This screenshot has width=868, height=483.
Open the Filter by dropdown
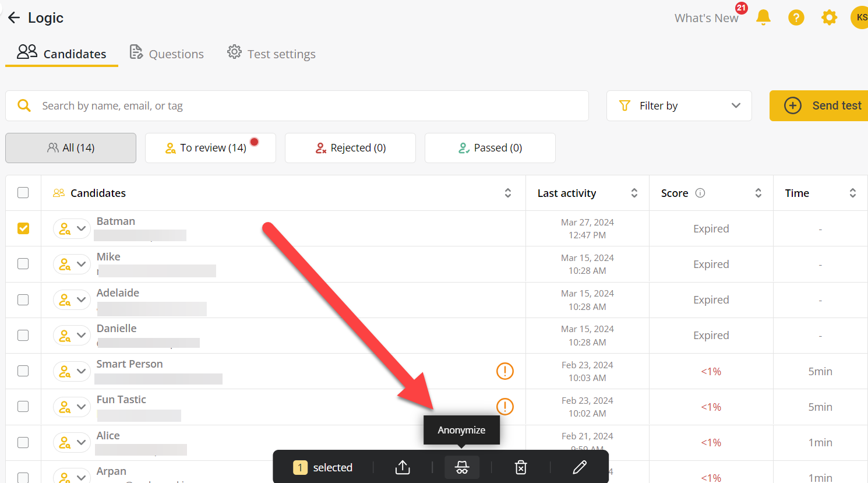(x=679, y=105)
